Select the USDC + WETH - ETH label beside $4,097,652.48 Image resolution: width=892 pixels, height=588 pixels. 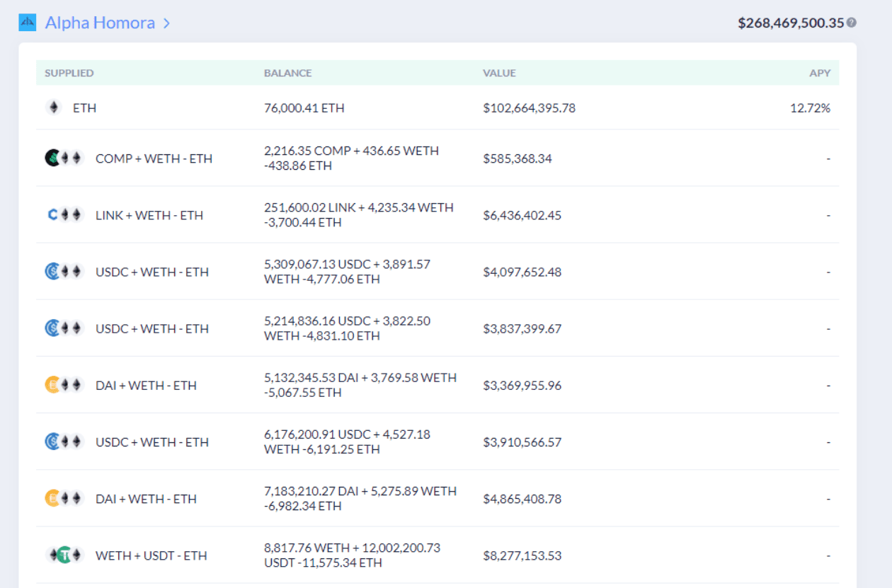tap(152, 272)
